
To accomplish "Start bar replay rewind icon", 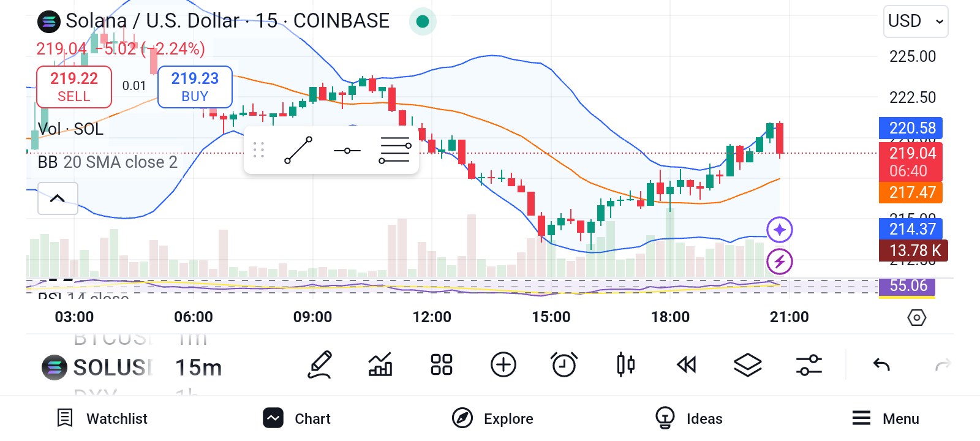I will 687,365.
